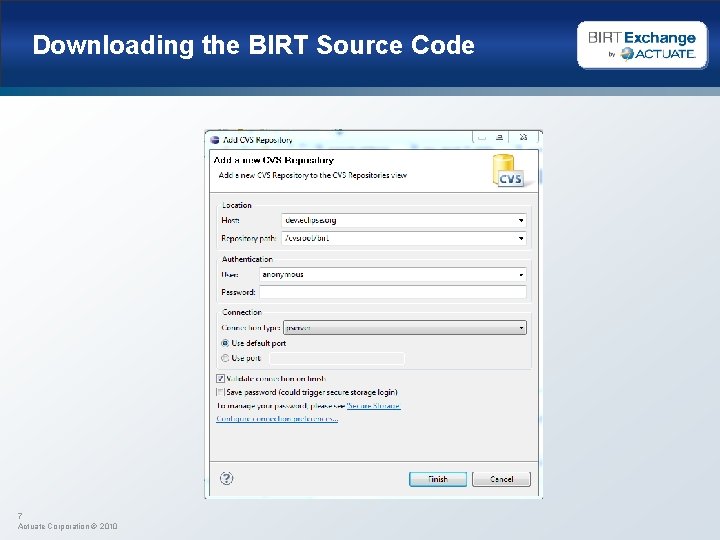720x540 pixels.
Task: Maximize the Add CVS Repository dialog
Action: (x=500, y=137)
